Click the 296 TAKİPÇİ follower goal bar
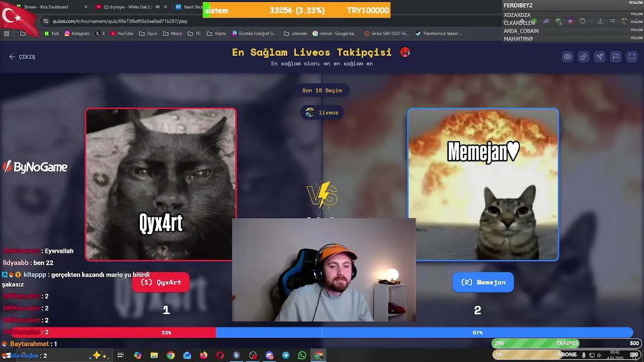The image size is (644, 362). (566, 343)
